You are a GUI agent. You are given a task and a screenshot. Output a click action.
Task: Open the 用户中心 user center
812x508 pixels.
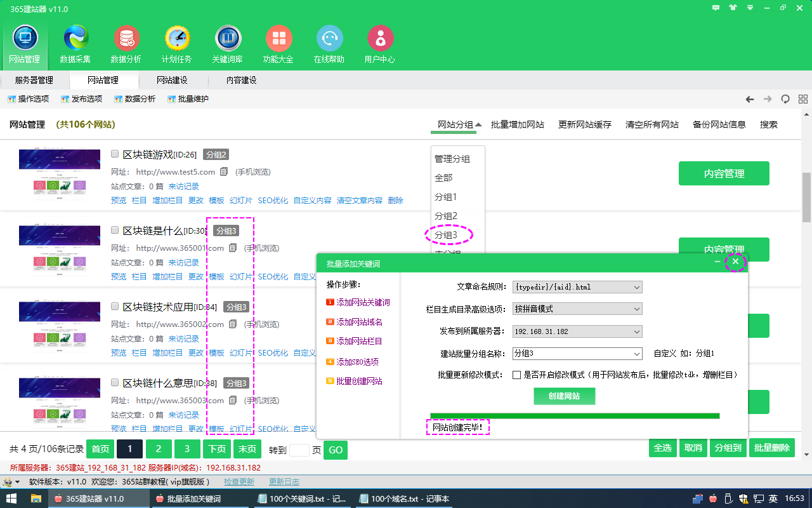click(x=380, y=44)
